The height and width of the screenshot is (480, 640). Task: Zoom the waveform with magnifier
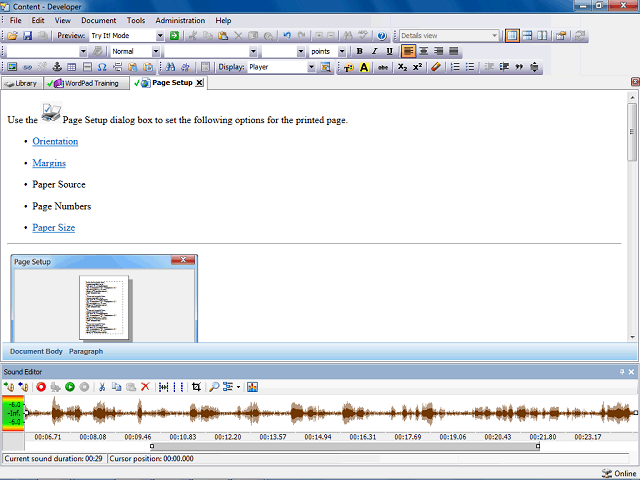tap(214, 387)
